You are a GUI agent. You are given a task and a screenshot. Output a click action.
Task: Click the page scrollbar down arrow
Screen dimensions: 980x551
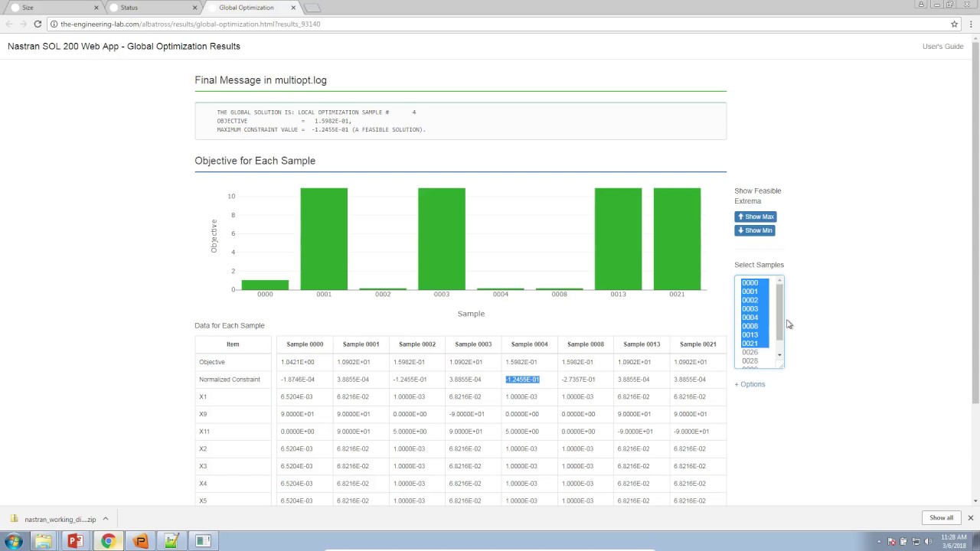(x=975, y=500)
